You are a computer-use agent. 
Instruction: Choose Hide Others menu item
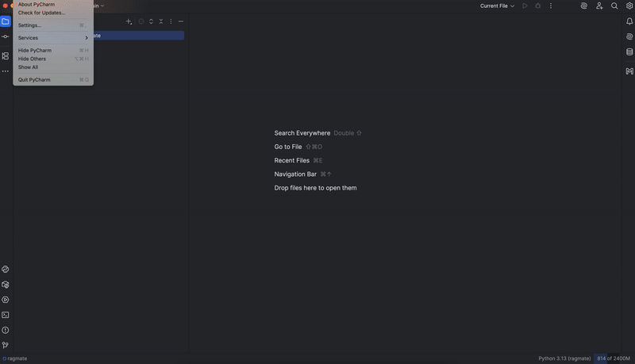point(53,59)
